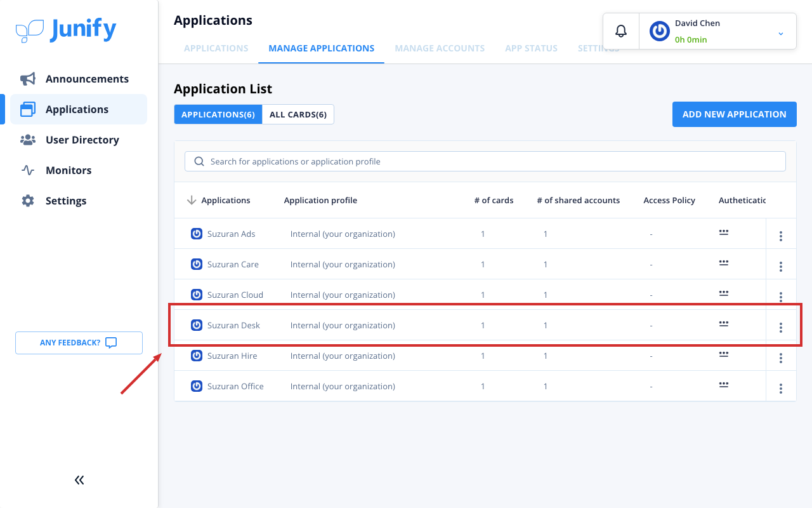Open notifications bell icon
Screen dimensions: 812x508
click(x=621, y=31)
